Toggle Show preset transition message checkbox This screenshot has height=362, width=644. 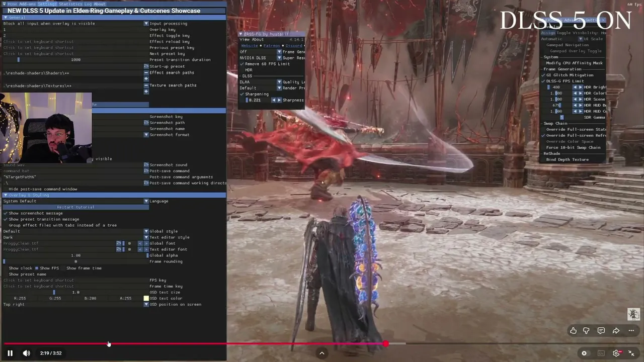point(6,219)
